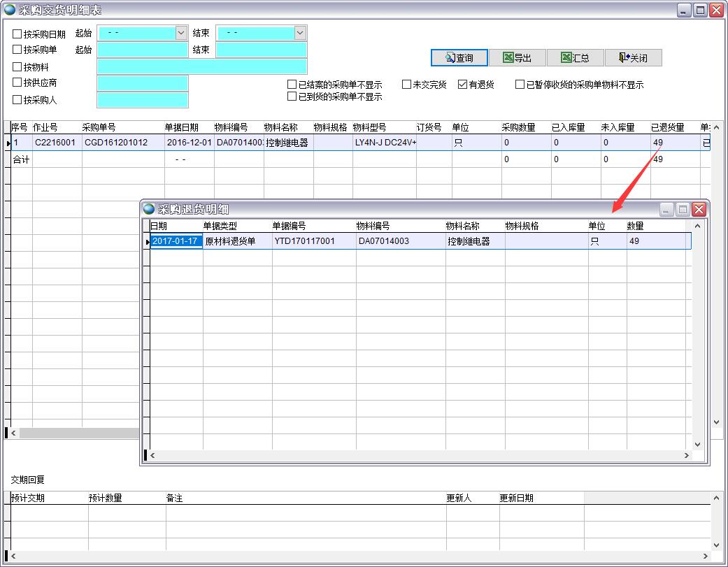Uncheck the 有退货 checkbox
The width and height of the screenshot is (728, 567).
point(462,85)
